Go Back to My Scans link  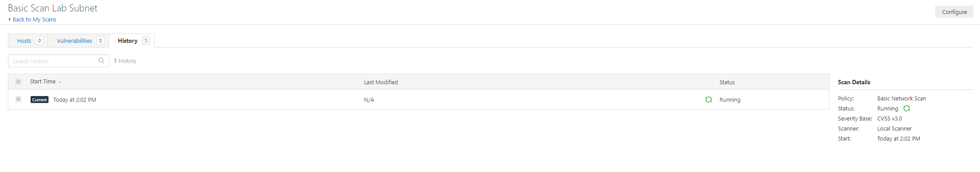pyautogui.click(x=34, y=19)
